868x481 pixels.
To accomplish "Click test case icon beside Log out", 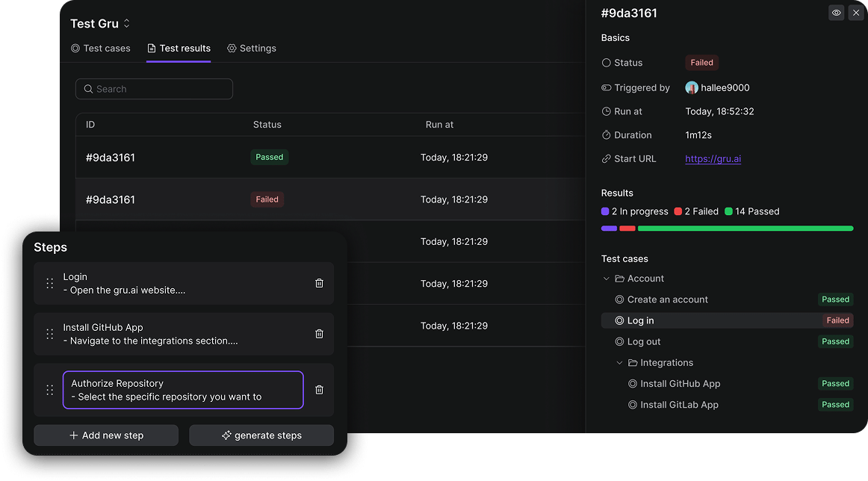I will (x=619, y=341).
